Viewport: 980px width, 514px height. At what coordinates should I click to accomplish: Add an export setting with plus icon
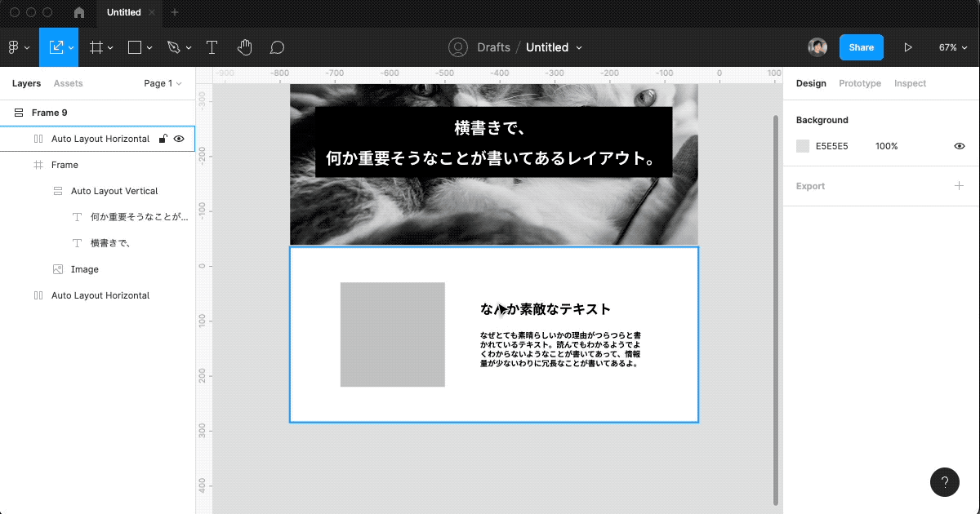tap(960, 186)
